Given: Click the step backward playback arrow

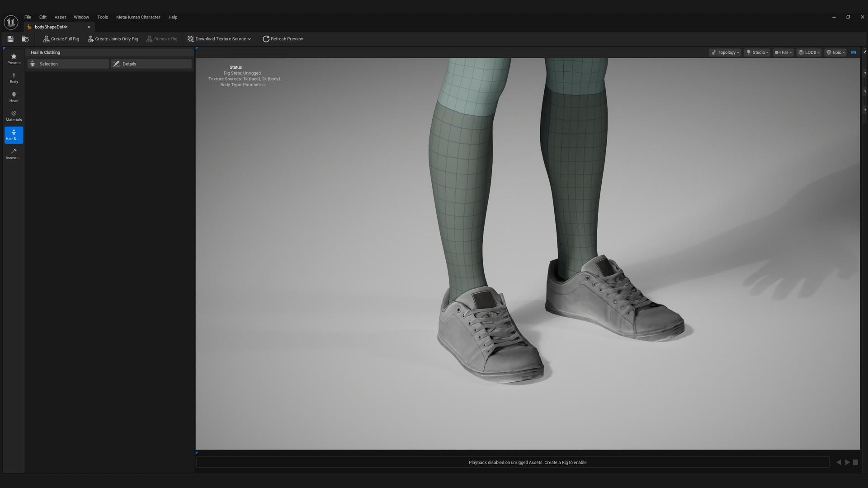Looking at the screenshot, I should (839, 462).
